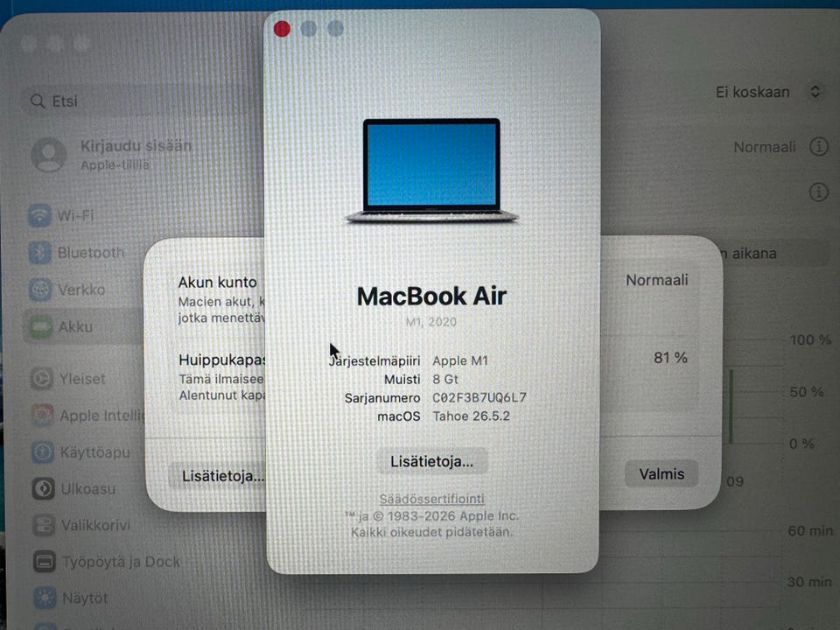The width and height of the screenshot is (840, 630).
Task: Click the Etsi search field
Action: tap(139, 101)
